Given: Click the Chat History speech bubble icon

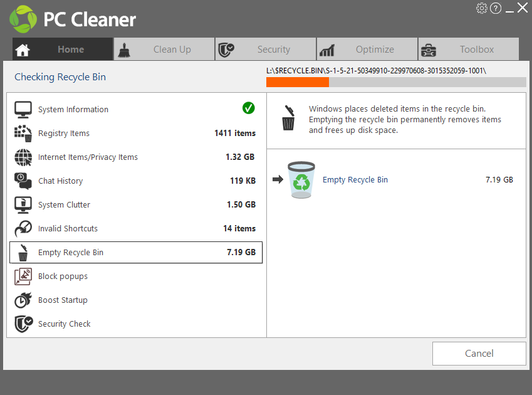Looking at the screenshot, I should point(23,181).
